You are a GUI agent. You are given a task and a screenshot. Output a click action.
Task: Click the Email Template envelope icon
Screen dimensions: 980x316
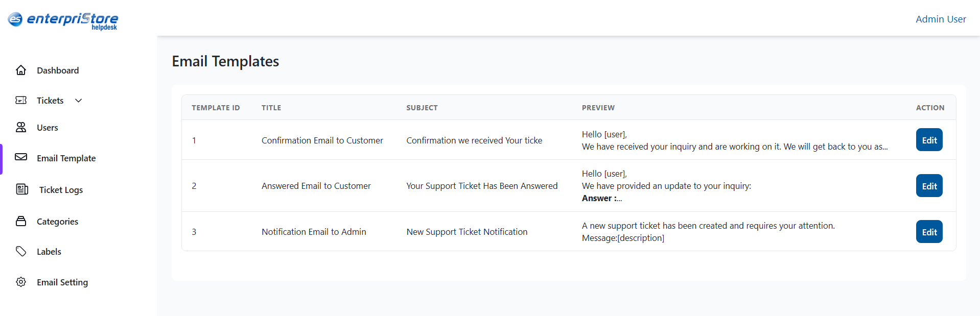[21, 157]
